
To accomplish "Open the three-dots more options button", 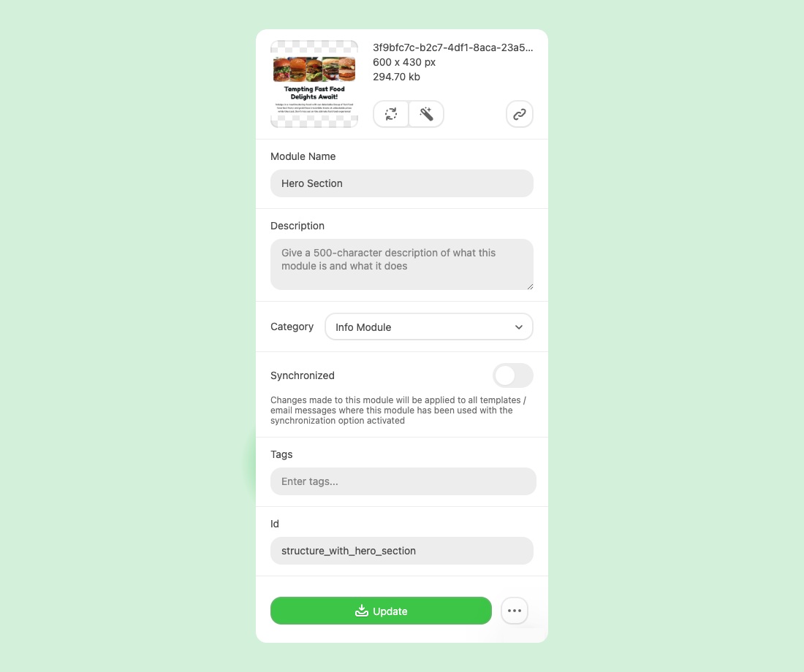I will [515, 611].
